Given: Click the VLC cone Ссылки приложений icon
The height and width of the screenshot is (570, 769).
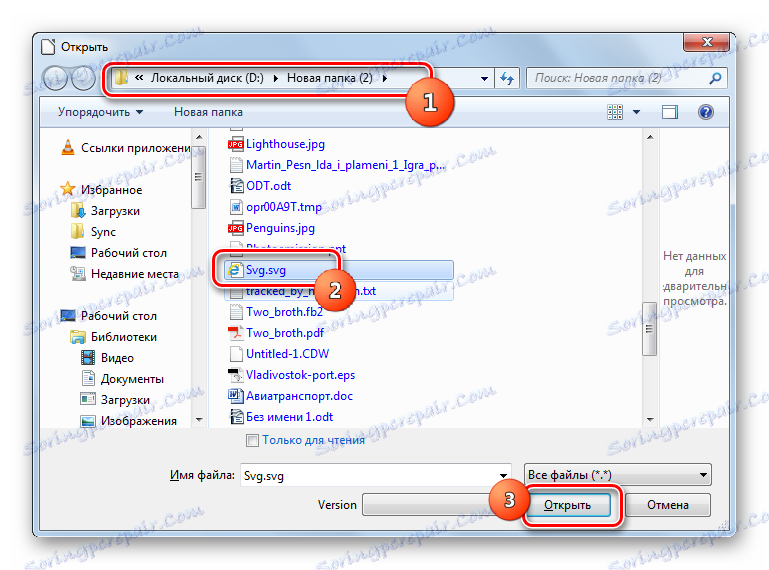Looking at the screenshot, I should click(68, 147).
